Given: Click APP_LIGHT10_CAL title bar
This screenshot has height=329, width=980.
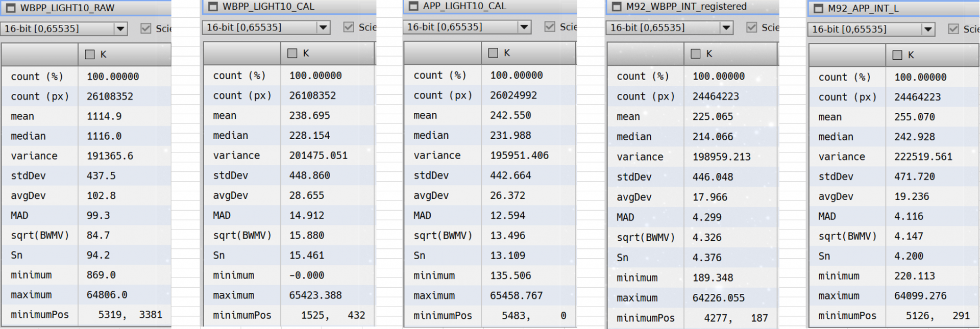Looking at the screenshot, I should (490, 6).
